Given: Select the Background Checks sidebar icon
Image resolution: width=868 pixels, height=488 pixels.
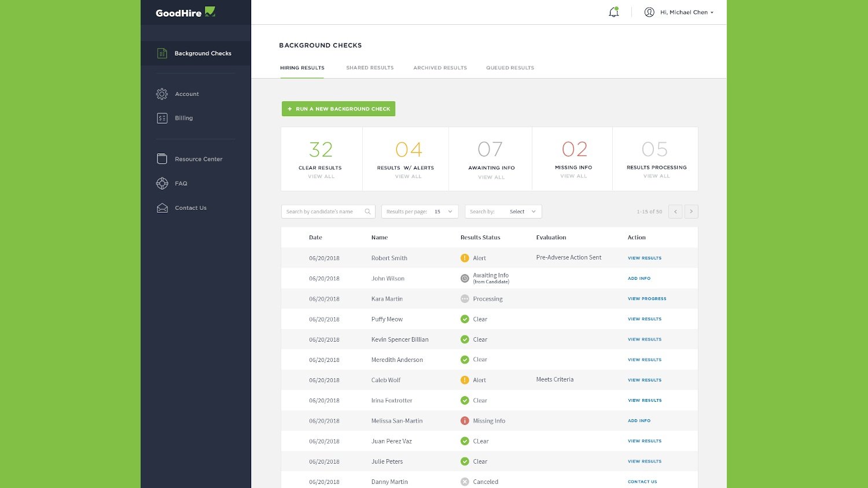Looking at the screenshot, I should coord(162,53).
